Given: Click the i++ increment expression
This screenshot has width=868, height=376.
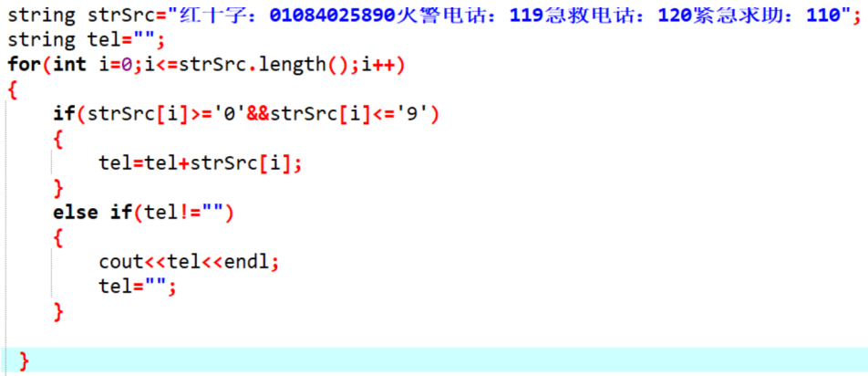Looking at the screenshot, I should click(x=379, y=65).
